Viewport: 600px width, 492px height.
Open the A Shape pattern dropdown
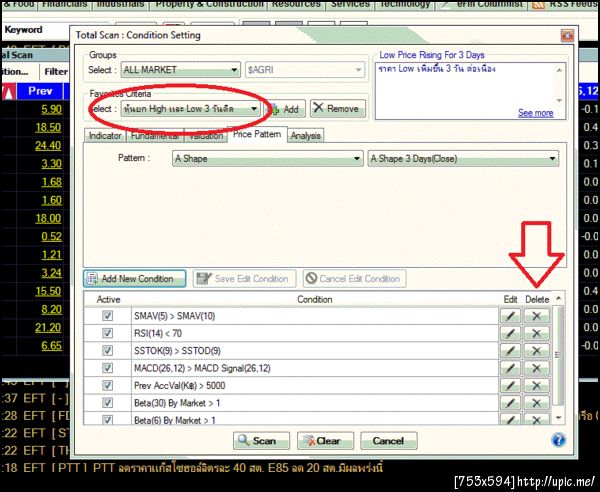[x=267, y=158]
